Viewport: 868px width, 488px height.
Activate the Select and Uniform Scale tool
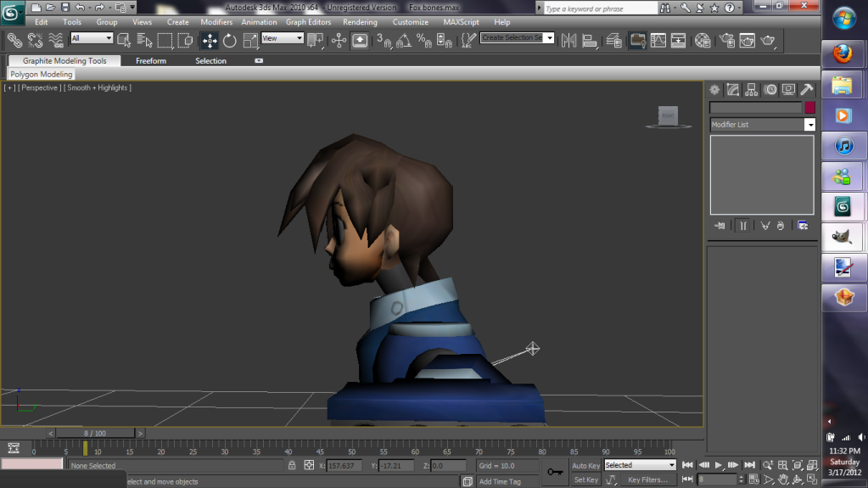[249, 41]
